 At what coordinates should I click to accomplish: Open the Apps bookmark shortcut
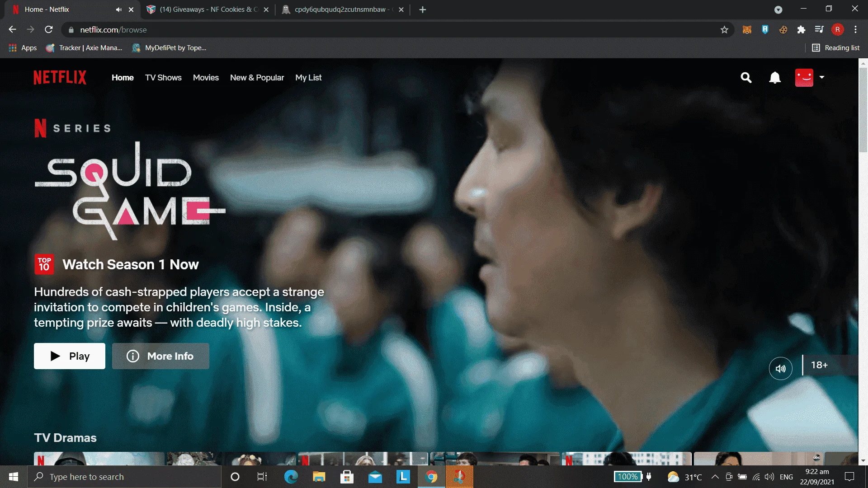[x=23, y=48]
